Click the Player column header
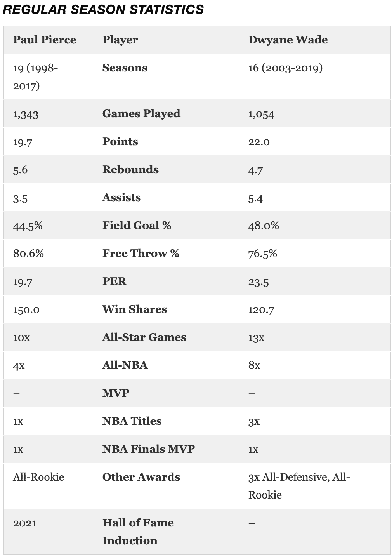 [x=120, y=40]
